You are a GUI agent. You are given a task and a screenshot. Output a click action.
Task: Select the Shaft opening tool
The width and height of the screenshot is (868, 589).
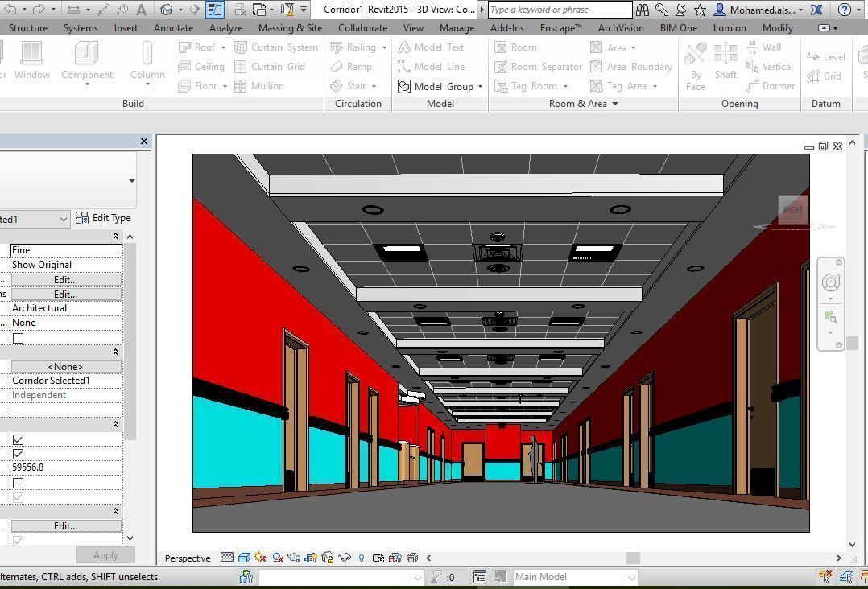click(725, 61)
